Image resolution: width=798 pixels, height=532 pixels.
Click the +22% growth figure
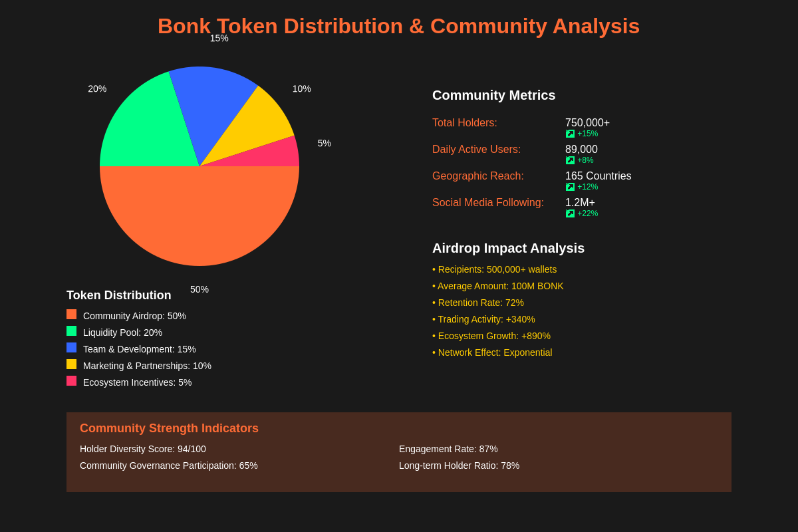pos(587,213)
